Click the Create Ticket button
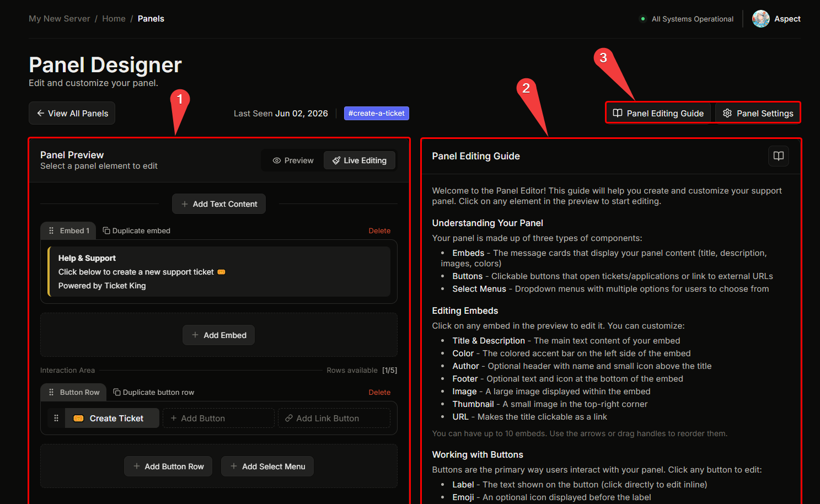Image resolution: width=820 pixels, height=504 pixels. tap(112, 418)
